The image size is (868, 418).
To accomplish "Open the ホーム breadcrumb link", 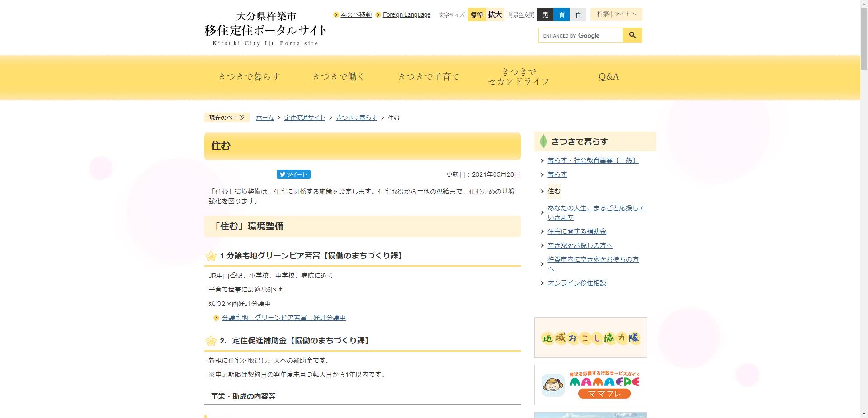I will [264, 117].
